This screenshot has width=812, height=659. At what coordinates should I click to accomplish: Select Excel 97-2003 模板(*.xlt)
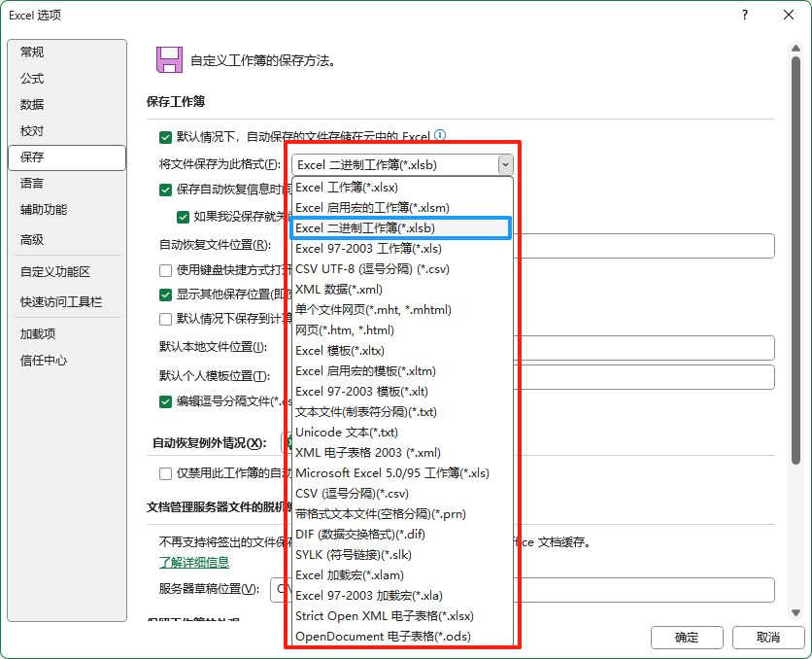pyautogui.click(x=402, y=392)
